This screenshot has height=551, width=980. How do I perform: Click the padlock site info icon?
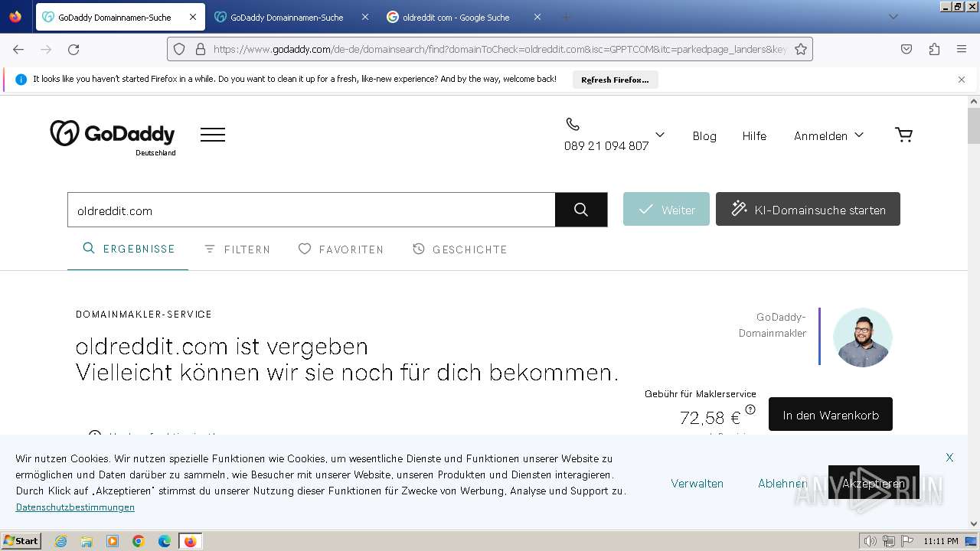tap(201, 49)
